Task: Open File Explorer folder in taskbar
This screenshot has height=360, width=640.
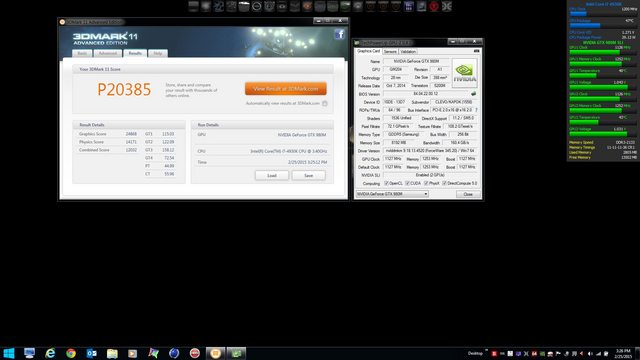Action: click(112, 353)
